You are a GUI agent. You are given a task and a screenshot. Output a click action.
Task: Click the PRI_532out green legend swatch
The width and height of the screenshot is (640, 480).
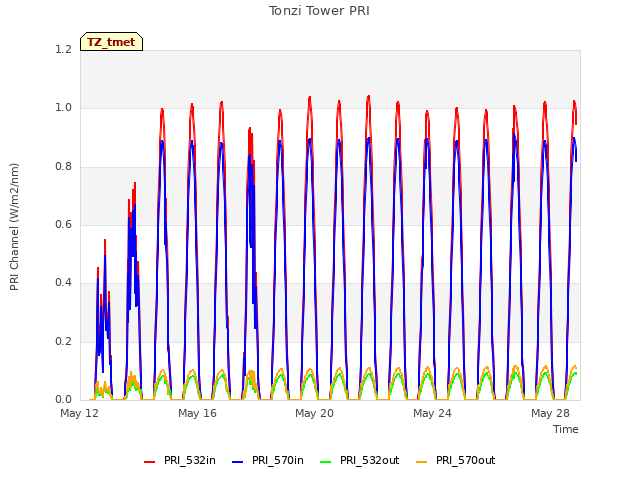coord(326,462)
